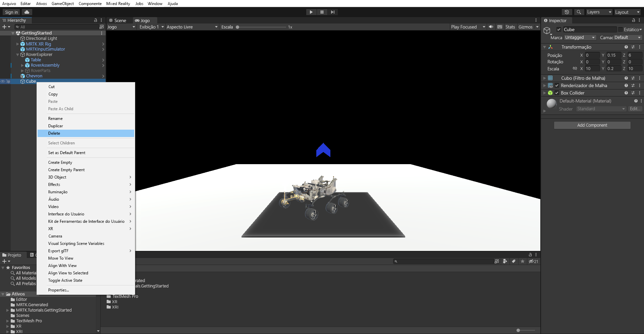Open the Undo History icon
The image size is (644, 334).
click(x=567, y=12)
